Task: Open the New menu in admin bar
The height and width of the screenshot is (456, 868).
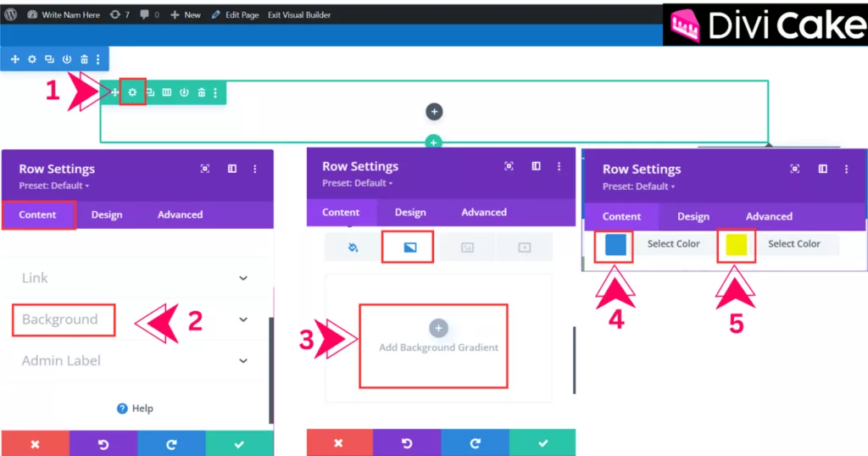Action: tap(186, 14)
